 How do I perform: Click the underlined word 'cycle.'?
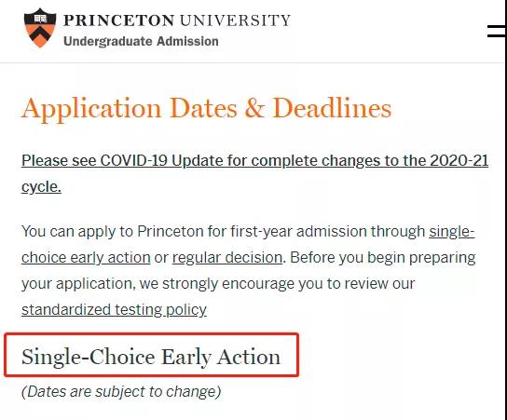[41, 187]
